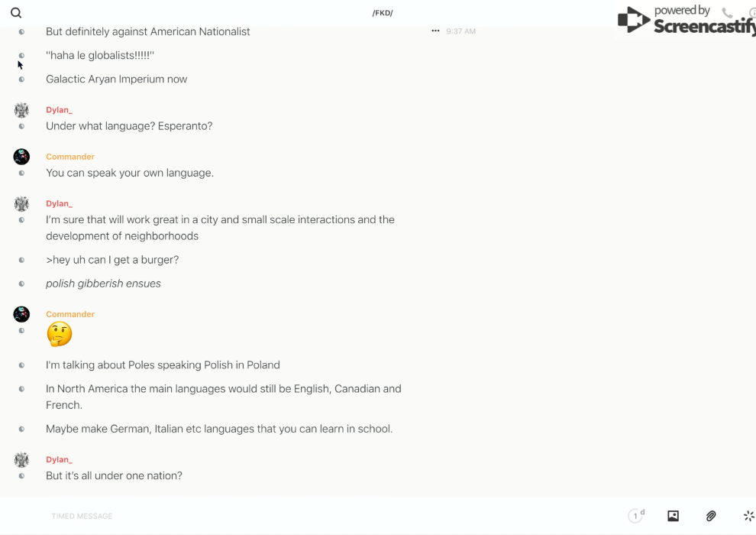Click the image upload icon
756x535 pixels.
click(673, 516)
